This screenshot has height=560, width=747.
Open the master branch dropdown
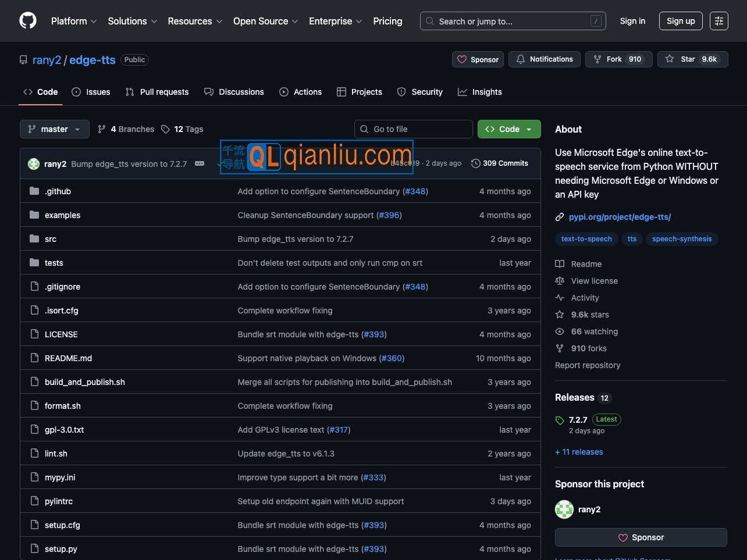[55, 129]
